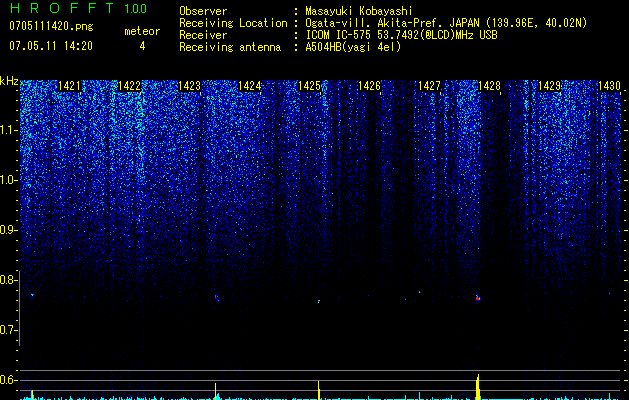Click the HROFFT 1.0.0 title text
The image size is (629, 400).
point(79,8)
